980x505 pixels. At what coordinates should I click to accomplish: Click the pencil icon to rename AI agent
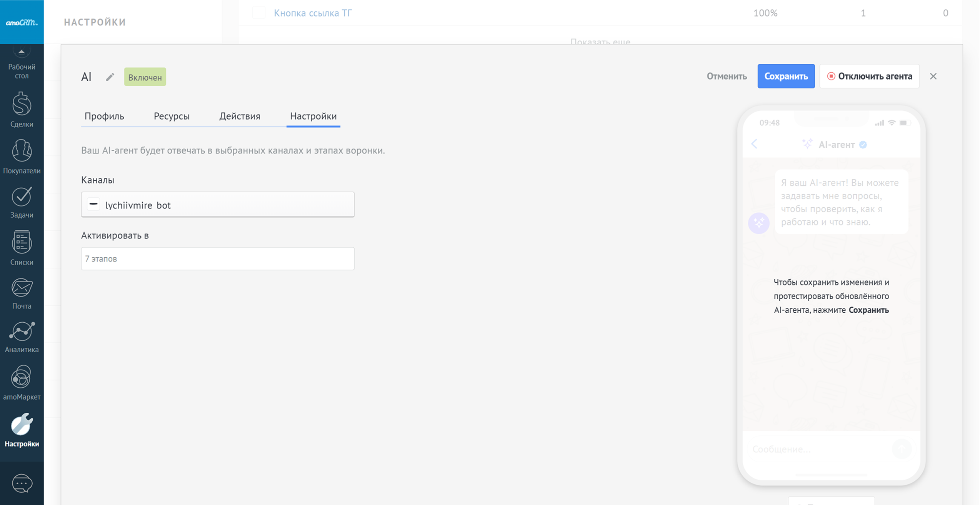tap(110, 77)
